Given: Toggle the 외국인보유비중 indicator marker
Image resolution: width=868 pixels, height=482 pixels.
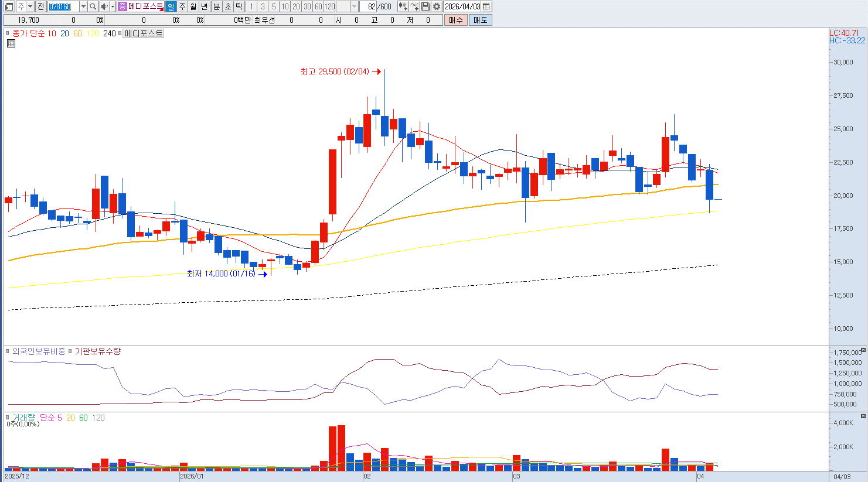Looking at the screenshot, I should point(8,351).
